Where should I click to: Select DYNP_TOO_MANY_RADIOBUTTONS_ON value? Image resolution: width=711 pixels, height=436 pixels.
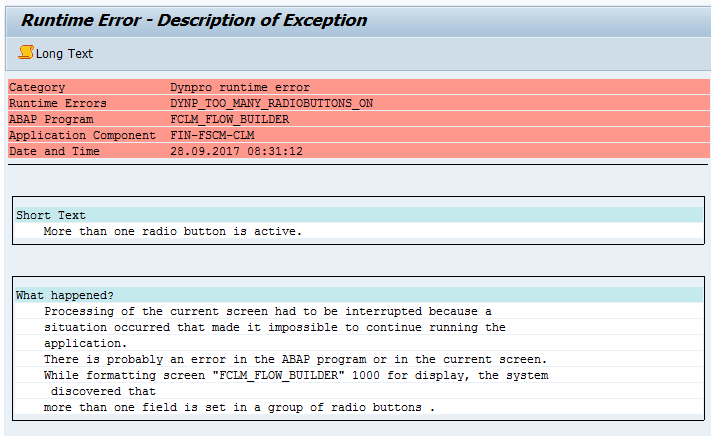(272, 103)
